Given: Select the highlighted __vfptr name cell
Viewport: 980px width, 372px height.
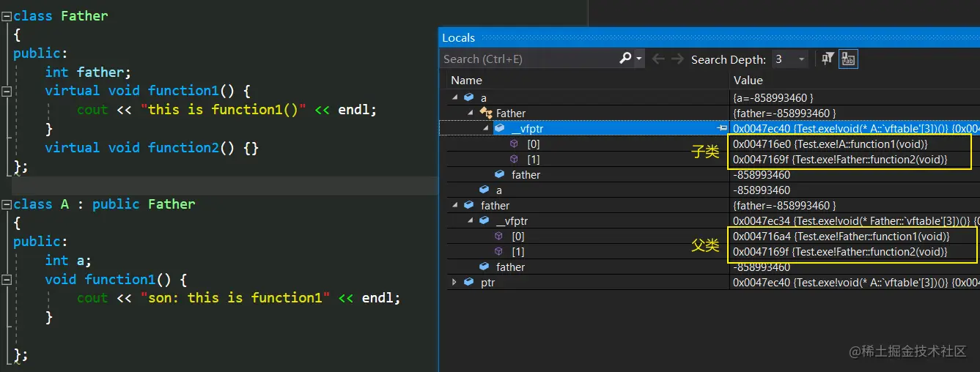Looking at the screenshot, I should point(528,128).
